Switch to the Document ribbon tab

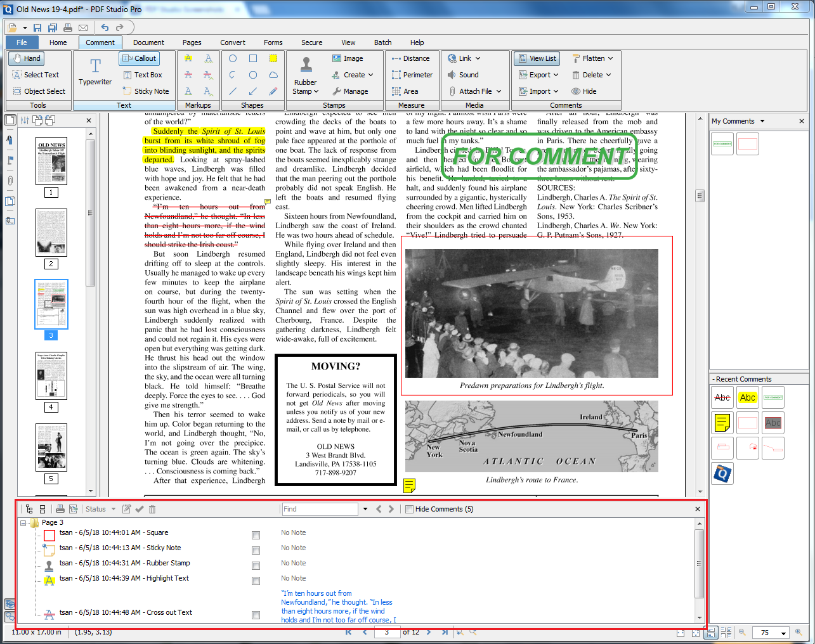click(x=148, y=42)
